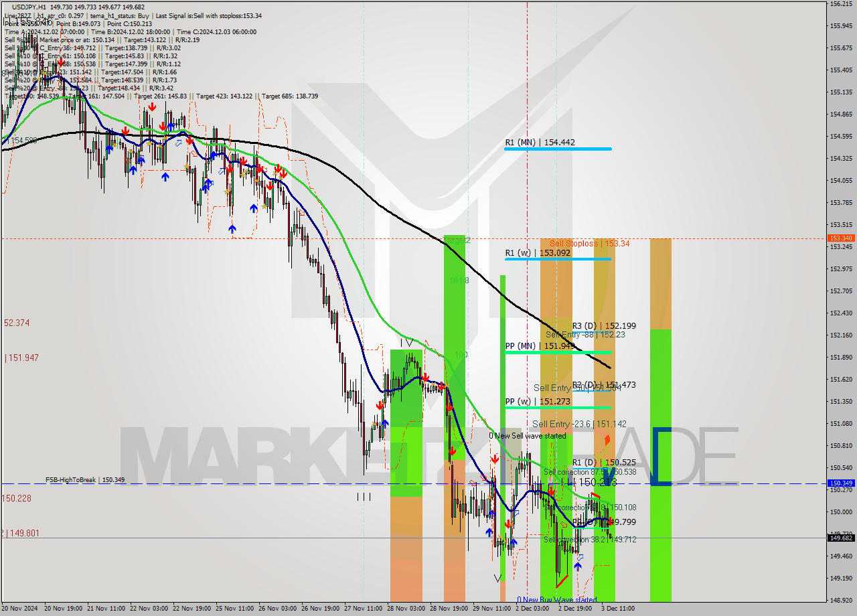Click the 161.8 Fibonacci label on green bar
The width and height of the screenshot is (857, 616).
click(459, 281)
